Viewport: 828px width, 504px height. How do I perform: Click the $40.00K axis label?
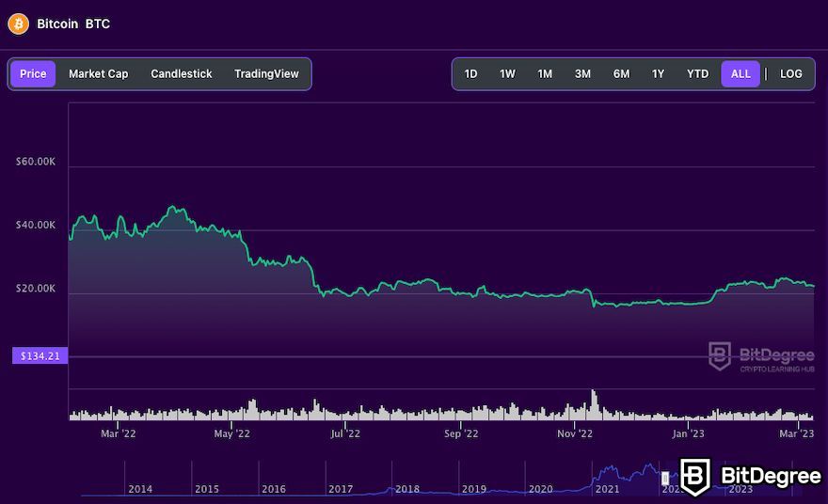(x=36, y=225)
